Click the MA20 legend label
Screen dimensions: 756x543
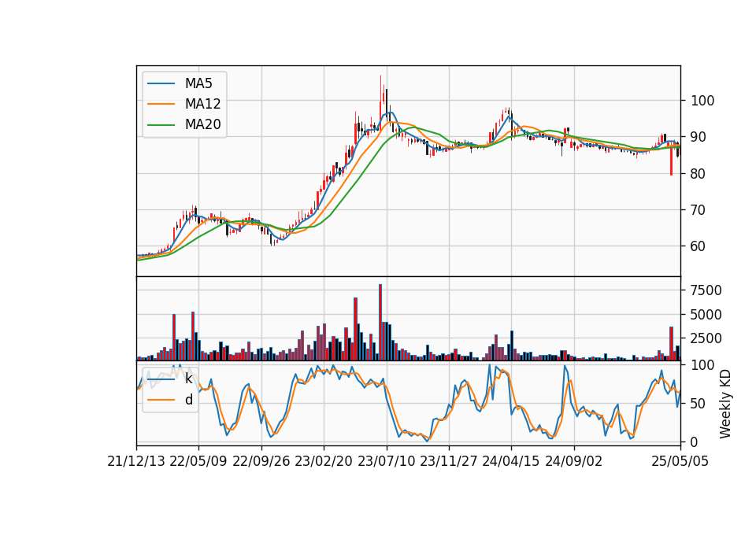coord(202,124)
